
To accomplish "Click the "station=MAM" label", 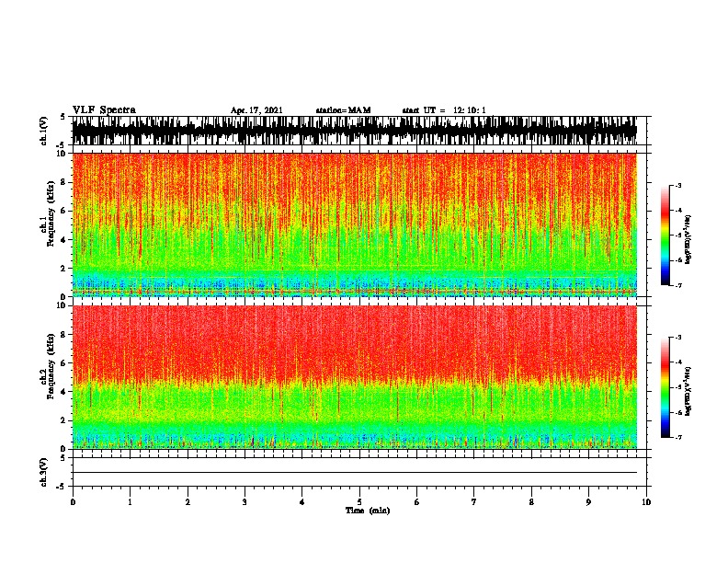I will 343,110.
